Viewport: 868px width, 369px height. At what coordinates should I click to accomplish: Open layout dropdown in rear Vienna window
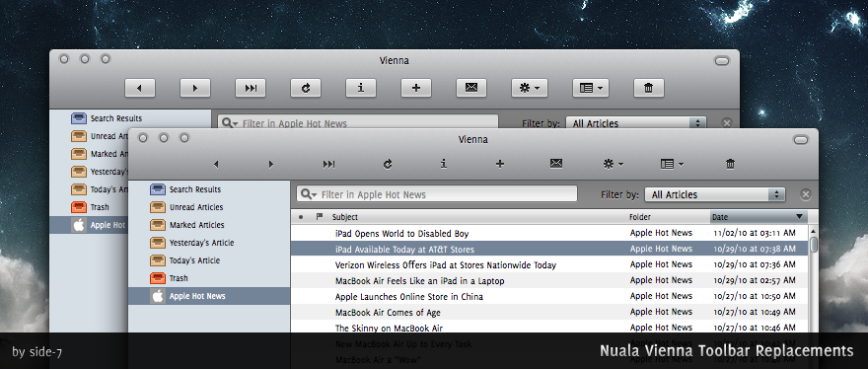click(591, 88)
